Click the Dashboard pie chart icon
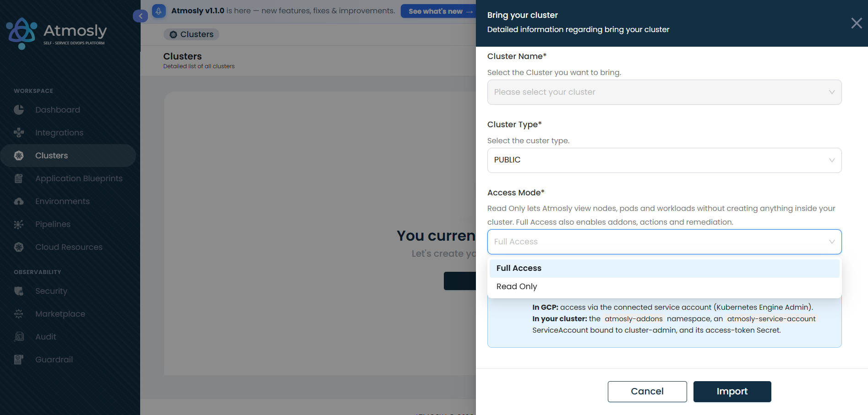This screenshot has height=415, width=868. click(x=19, y=110)
